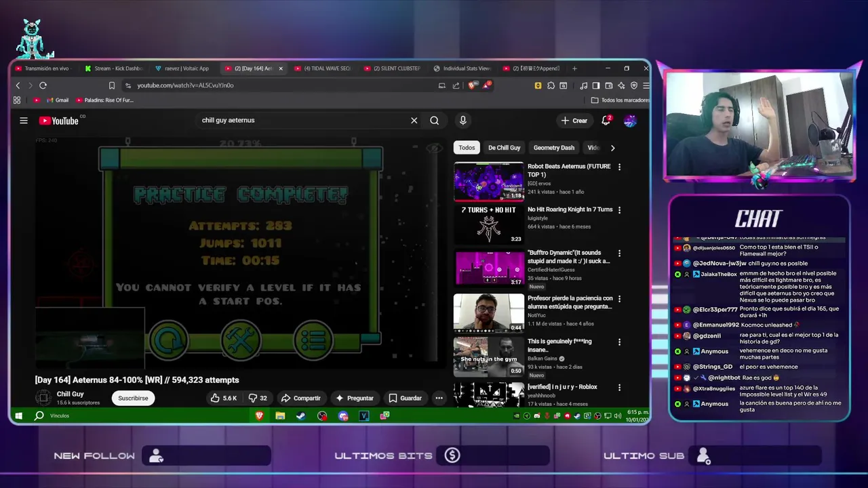Open more video actions ellipsis button

439,398
